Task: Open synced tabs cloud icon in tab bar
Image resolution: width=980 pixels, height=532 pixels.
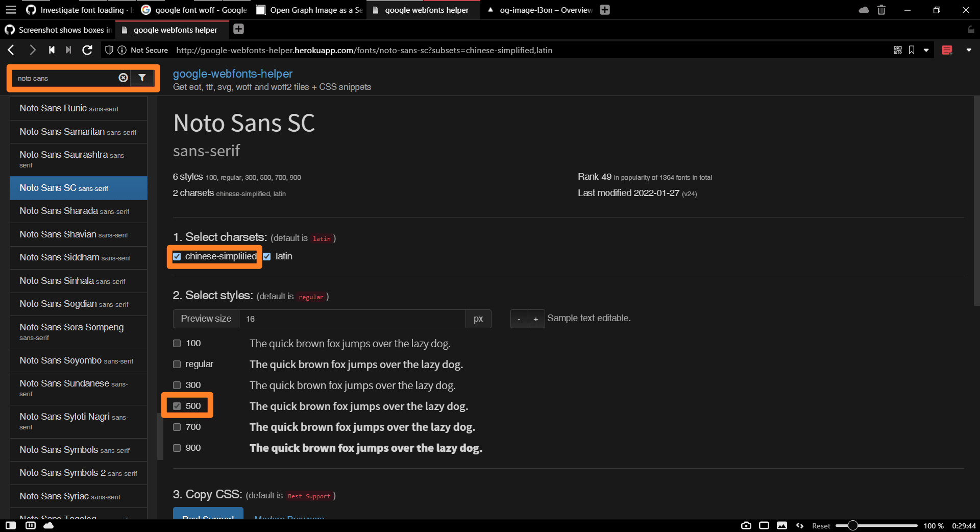Action: click(864, 10)
